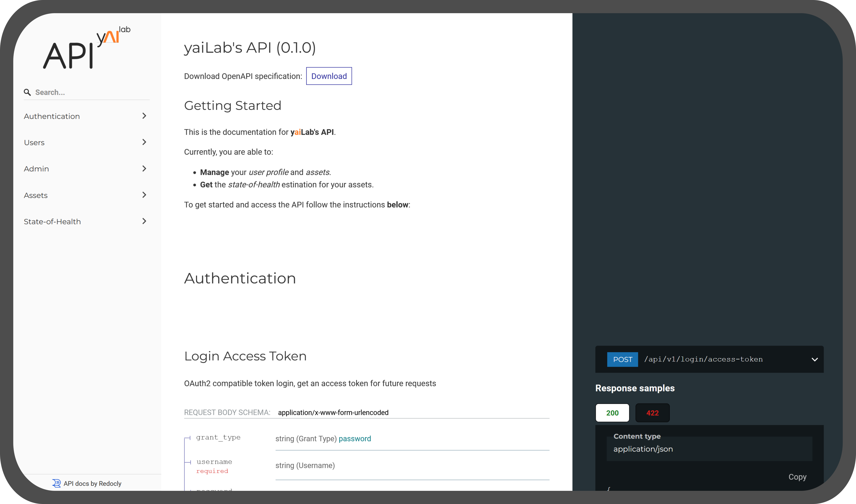
Task: Expand the State-of-Health sidebar chevron
Action: pyautogui.click(x=144, y=221)
